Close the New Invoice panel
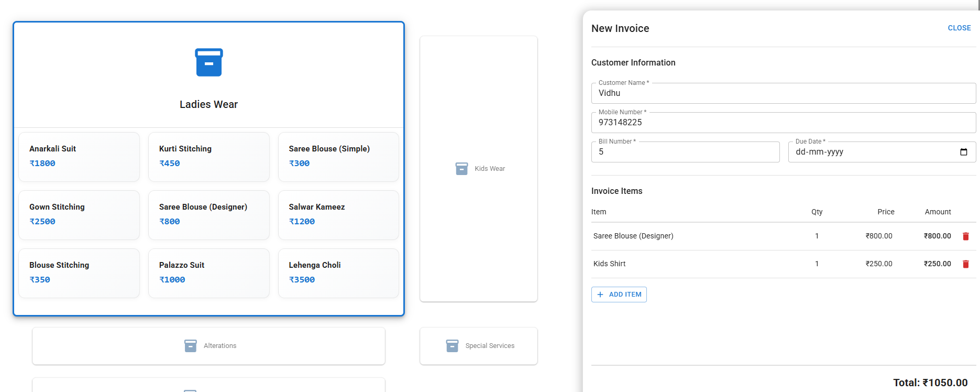The height and width of the screenshot is (392, 980). point(960,28)
